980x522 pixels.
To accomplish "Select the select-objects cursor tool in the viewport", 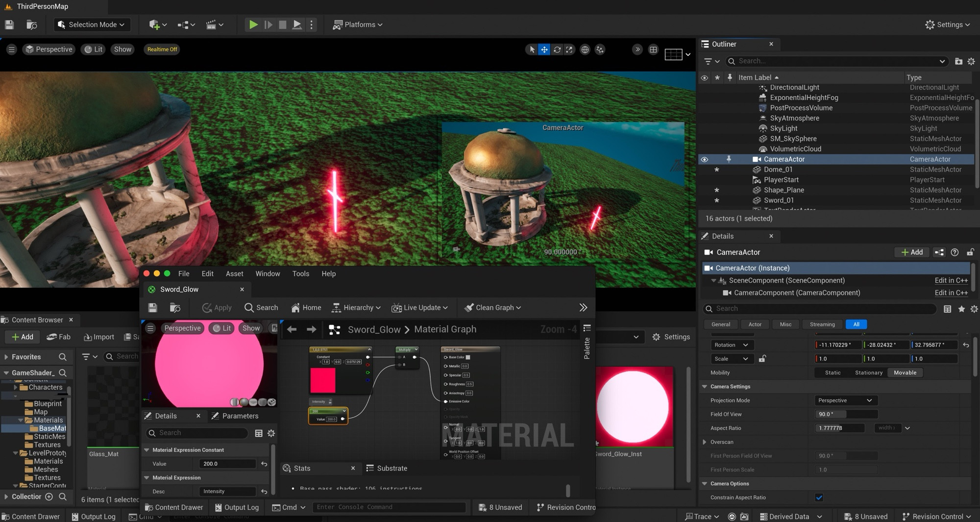I will pos(532,50).
